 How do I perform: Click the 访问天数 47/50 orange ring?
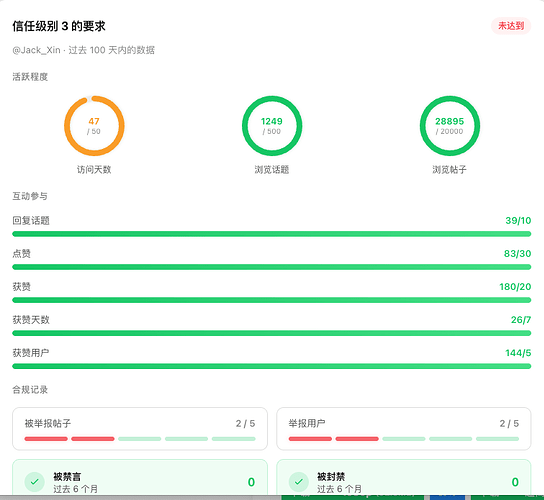(94, 126)
